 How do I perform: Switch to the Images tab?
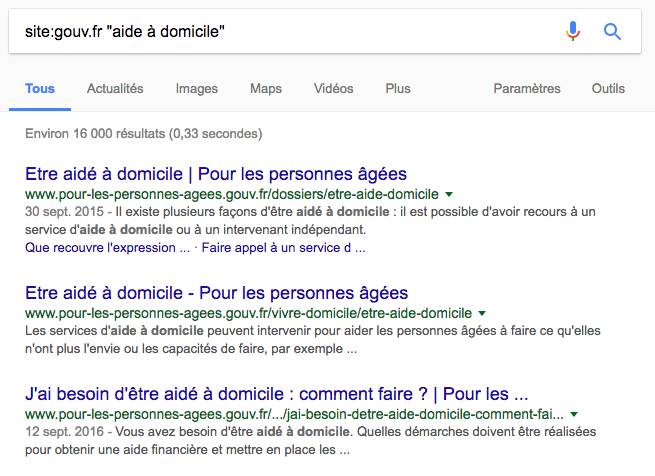197,89
